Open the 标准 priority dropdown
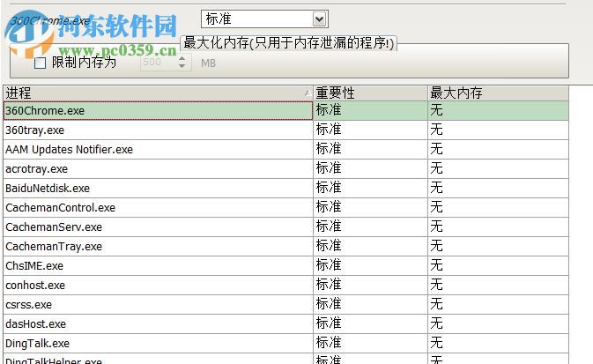 (264, 19)
